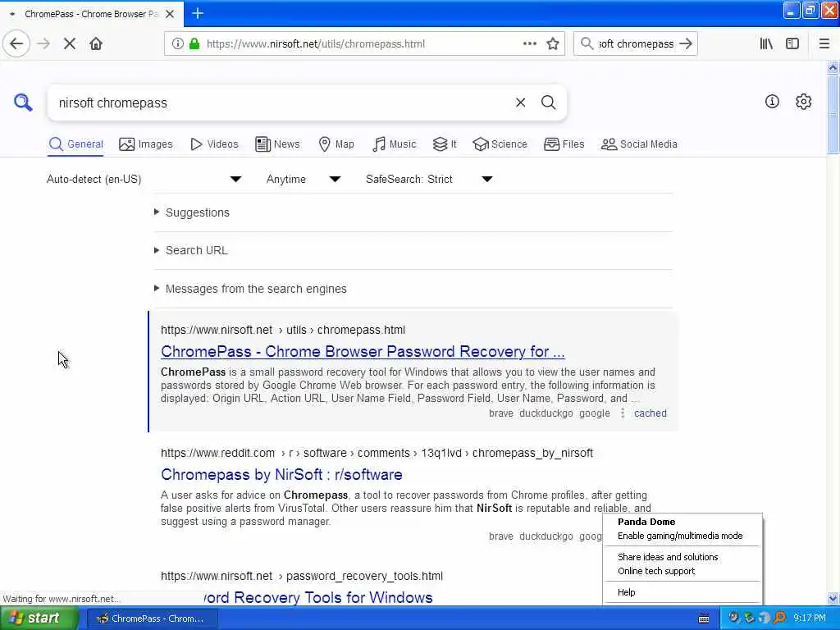
Task: Toggle the sidebar view icon
Action: point(792,43)
